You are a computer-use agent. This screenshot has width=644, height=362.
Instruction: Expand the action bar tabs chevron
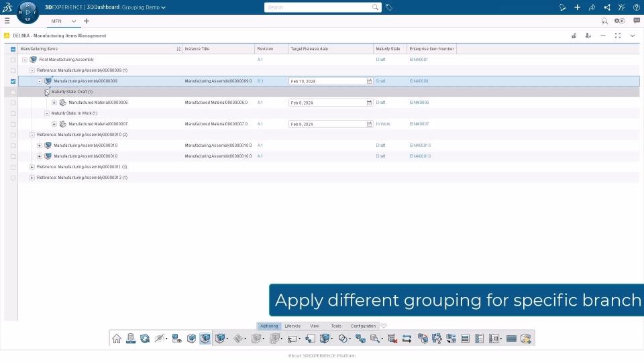384,326
